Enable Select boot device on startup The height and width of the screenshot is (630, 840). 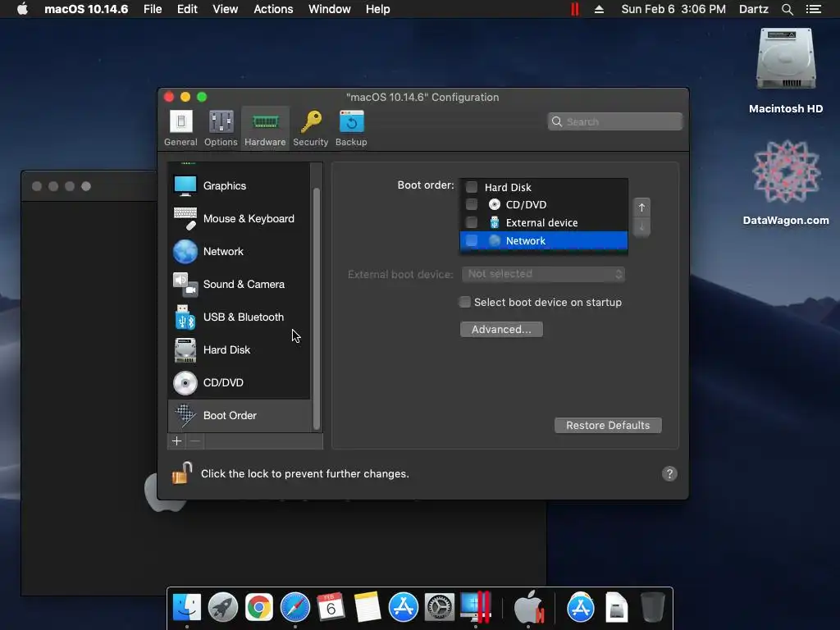pyautogui.click(x=465, y=302)
